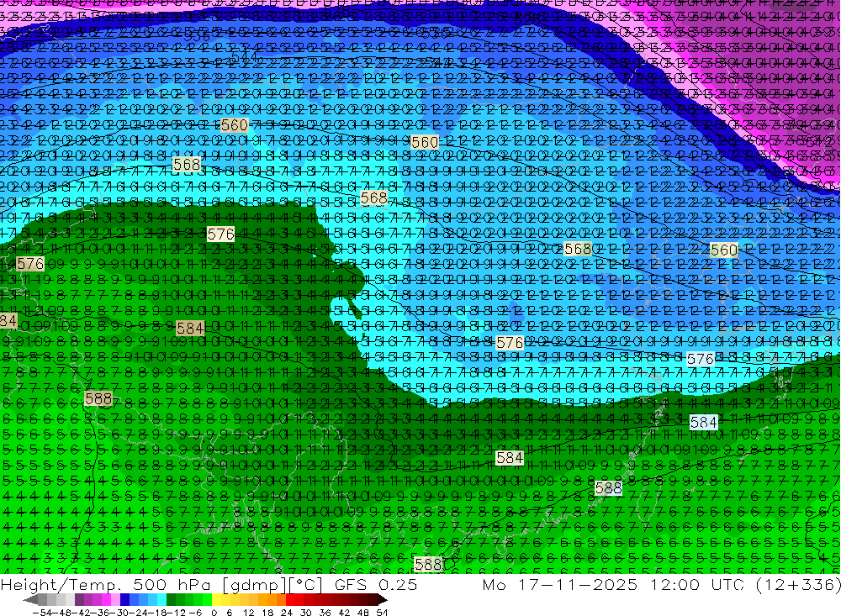Click the '[gdmp]' unit label
Viewport: 841px width, 616px height.
(256, 585)
